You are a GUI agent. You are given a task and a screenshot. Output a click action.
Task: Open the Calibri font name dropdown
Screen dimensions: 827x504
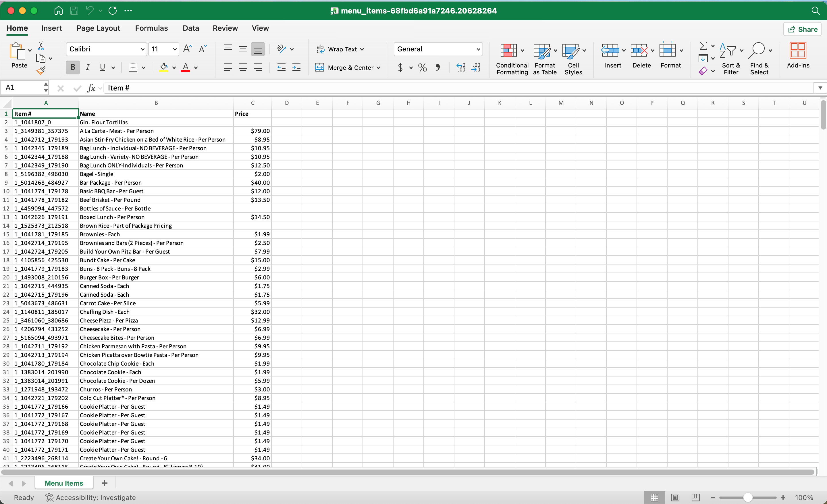pyautogui.click(x=142, y=49)
